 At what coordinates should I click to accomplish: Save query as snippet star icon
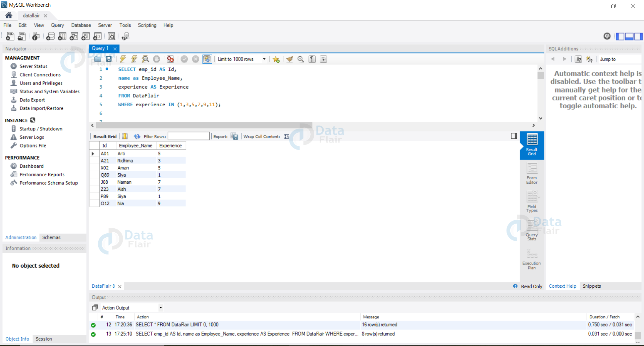click(x=276, y=59)
